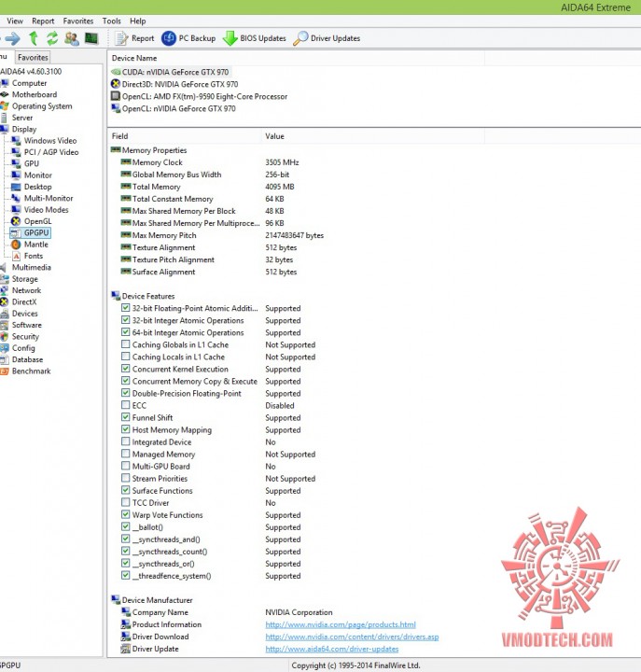
Task: Open the OpenGL page
Action: tap(37, 221)
